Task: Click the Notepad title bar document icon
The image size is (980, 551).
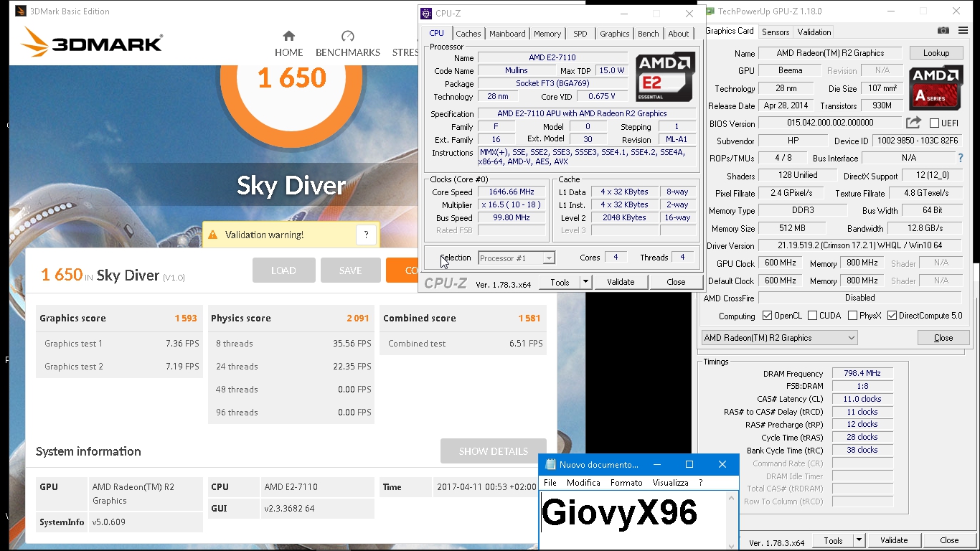Action: click(550, 464)
